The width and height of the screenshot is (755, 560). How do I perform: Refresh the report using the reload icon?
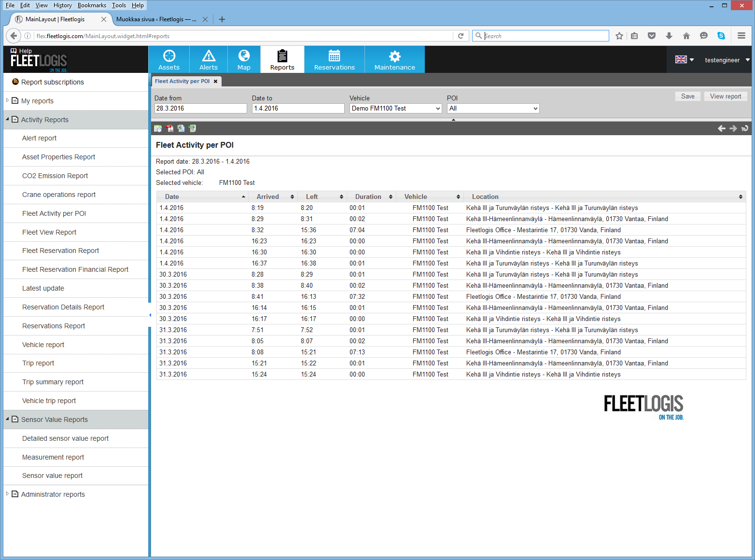[745, 128]
